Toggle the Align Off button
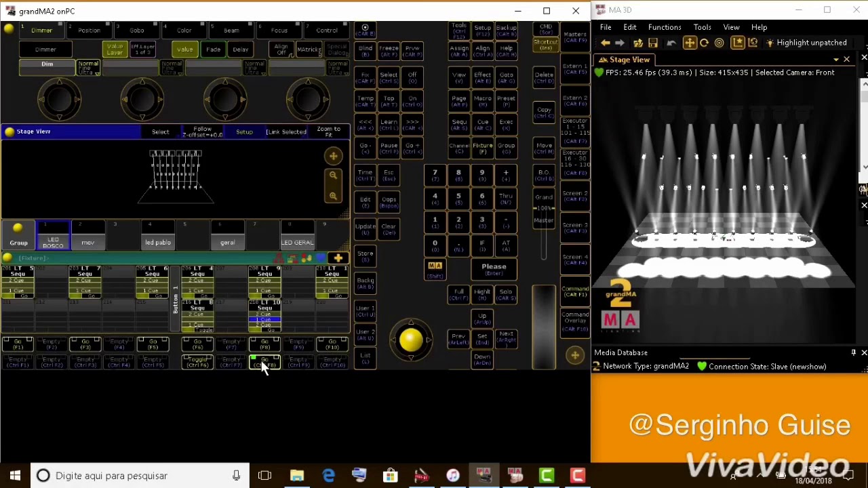The height and width of the screenshot is (488, 868). click(x=281, y=49)
